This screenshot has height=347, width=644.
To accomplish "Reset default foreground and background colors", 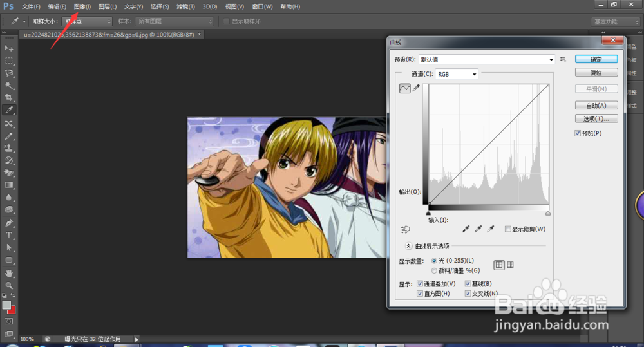I will [5, 295].
